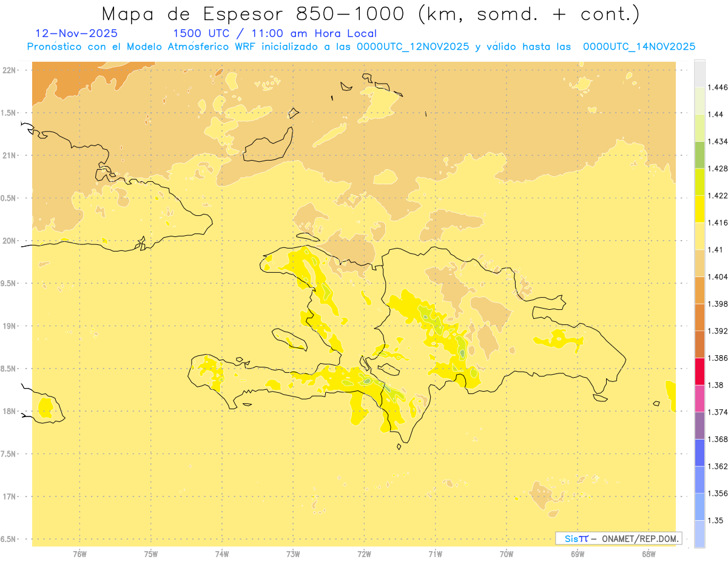Viewport: 728px width, 562px height.
Task: Click the legend value 1.374
Action: (718, 412)
